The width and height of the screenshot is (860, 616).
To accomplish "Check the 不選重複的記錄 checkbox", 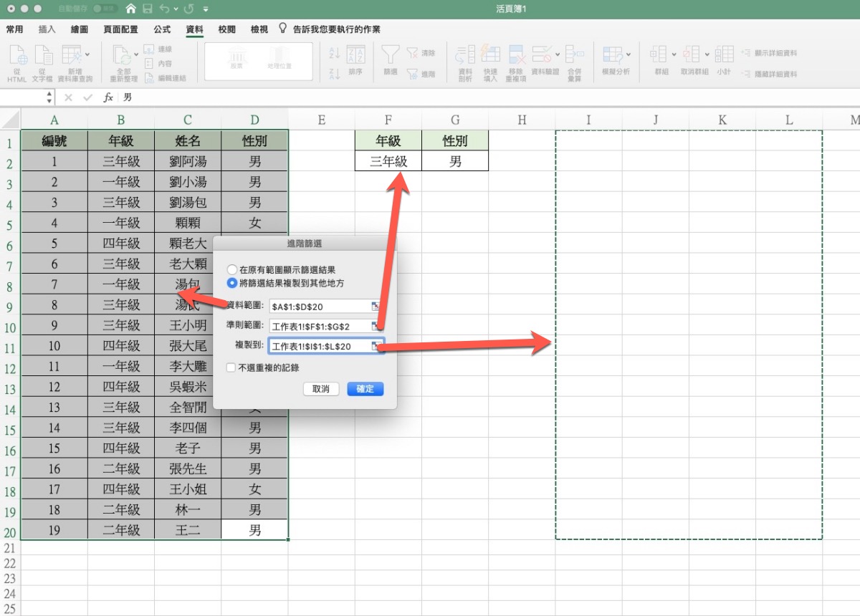I will (x=231, y=367).
